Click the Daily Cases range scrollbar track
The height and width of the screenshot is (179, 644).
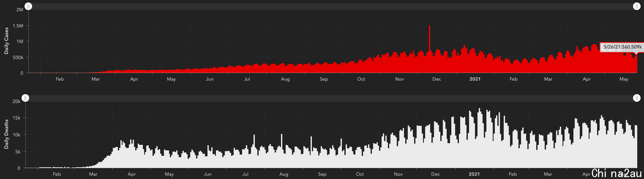tap(332, 7)
